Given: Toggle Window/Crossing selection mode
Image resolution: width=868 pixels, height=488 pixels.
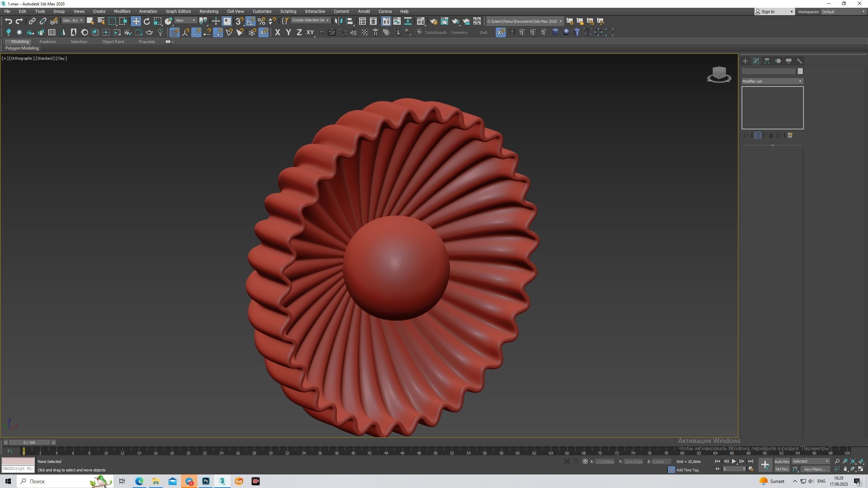Looking at the screenshot, I should coord(123,21).
